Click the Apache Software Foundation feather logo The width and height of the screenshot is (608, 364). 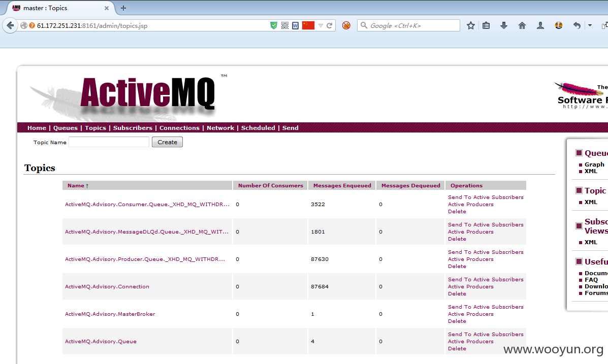582,95
